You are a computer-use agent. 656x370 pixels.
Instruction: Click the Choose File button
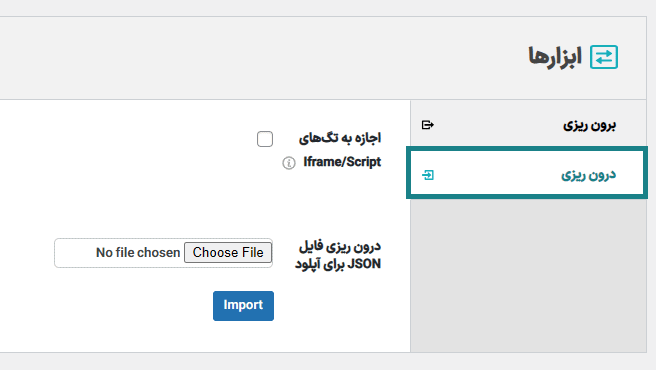click(x=228, y=253)
